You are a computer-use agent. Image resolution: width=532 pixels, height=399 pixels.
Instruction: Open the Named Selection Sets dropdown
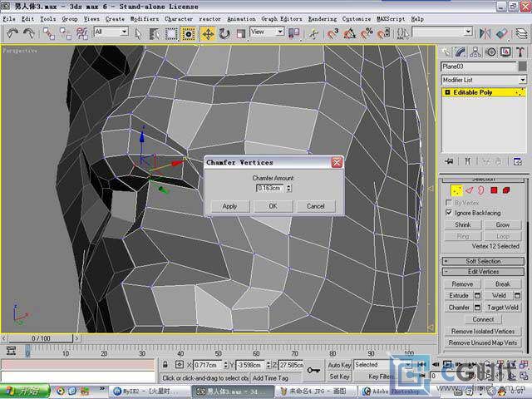click(x=468, y=32)
